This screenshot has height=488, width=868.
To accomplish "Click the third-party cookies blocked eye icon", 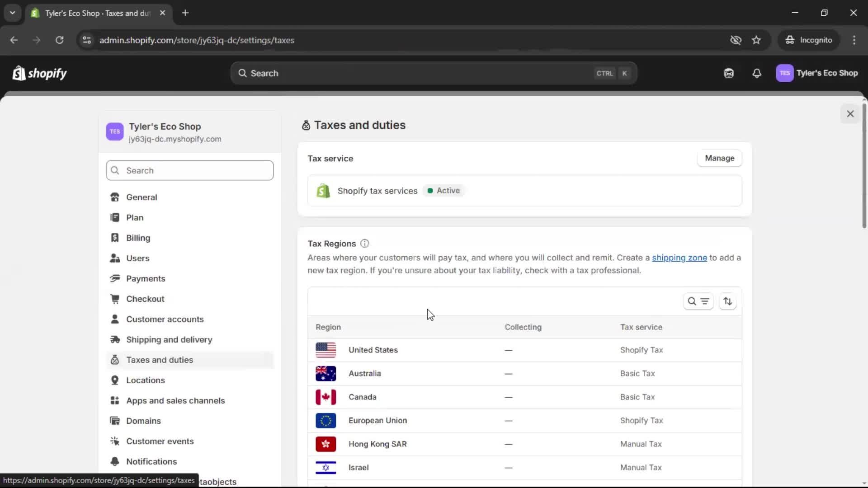I will 736,40.
